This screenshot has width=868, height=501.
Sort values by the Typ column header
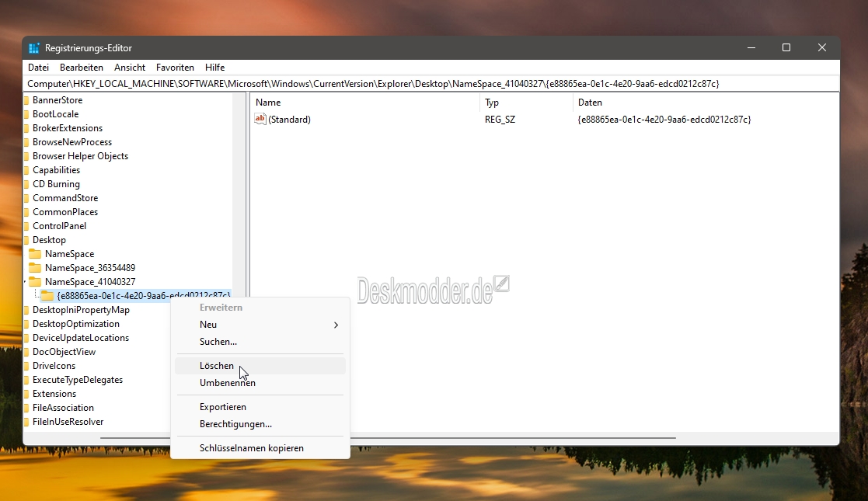[526, 103]
